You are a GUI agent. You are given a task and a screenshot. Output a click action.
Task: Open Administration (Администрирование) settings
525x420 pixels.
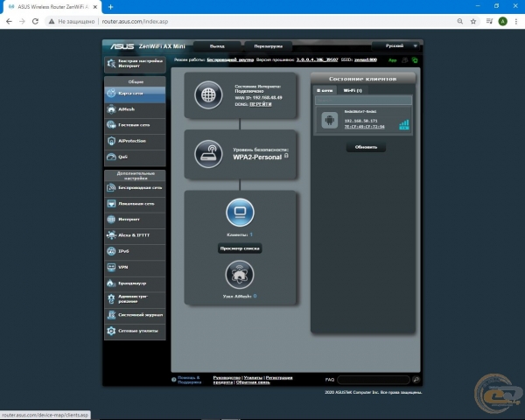[135, 299]
